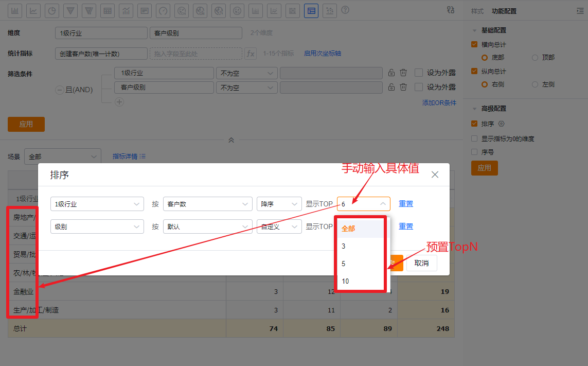
Task: Toggle the 横向总计 checkbox
Action: coord(474,44)
